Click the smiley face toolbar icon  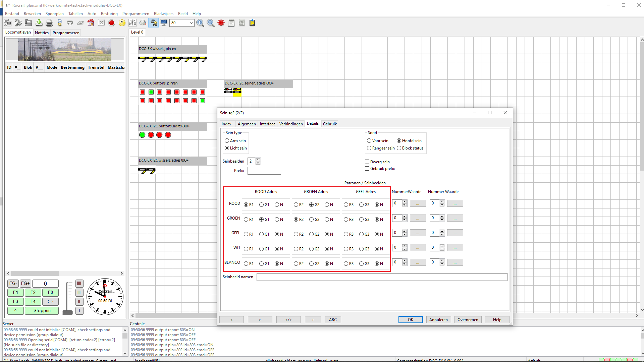[122, 23]
